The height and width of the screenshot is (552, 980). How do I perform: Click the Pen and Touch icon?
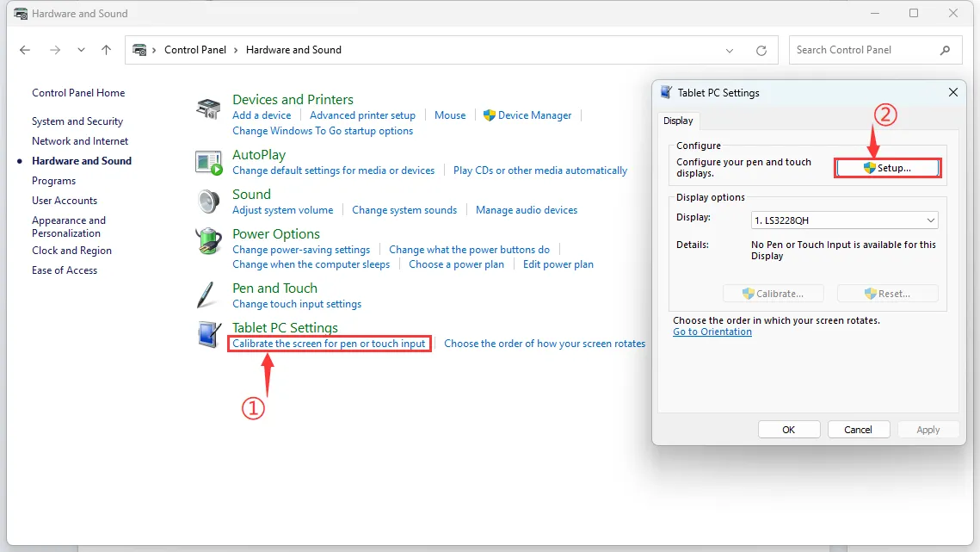[208, 295]
